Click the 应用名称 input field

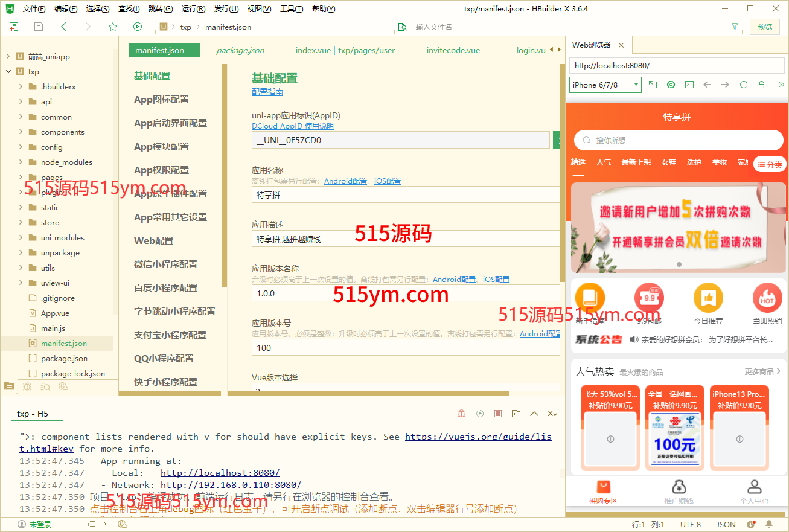point(404,195)
